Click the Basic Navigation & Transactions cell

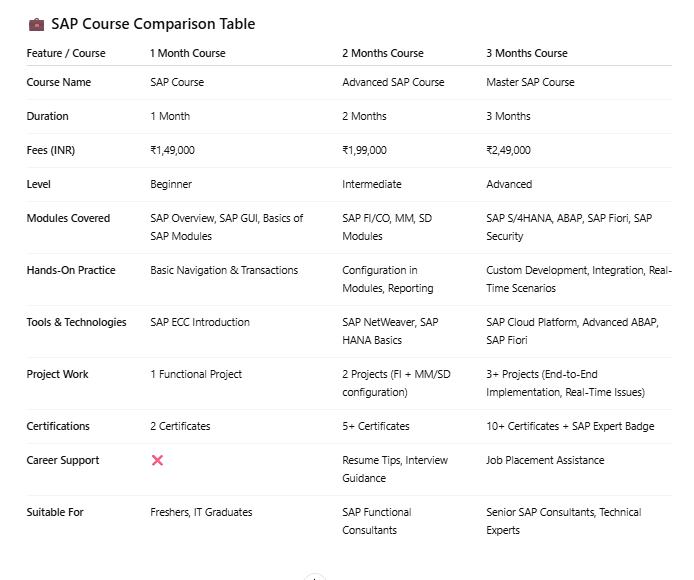pyautogui.click(x=224, y=270)
